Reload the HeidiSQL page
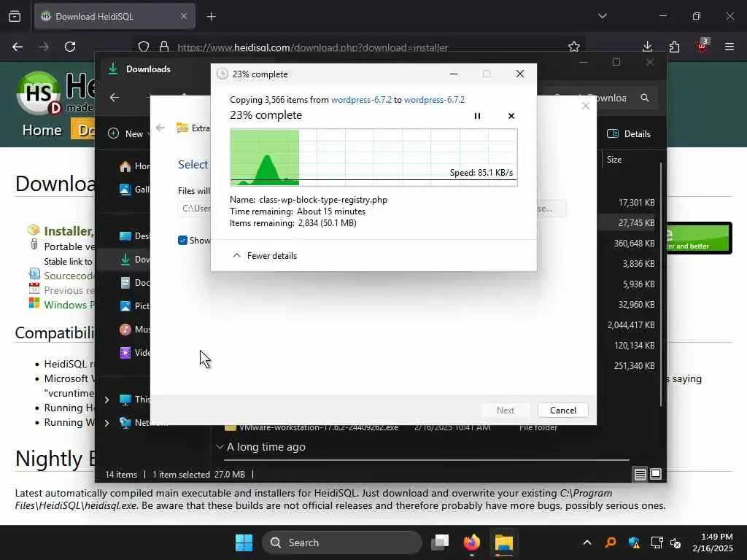This screenshot has width=747, height=560. click(x=70, y=47)
